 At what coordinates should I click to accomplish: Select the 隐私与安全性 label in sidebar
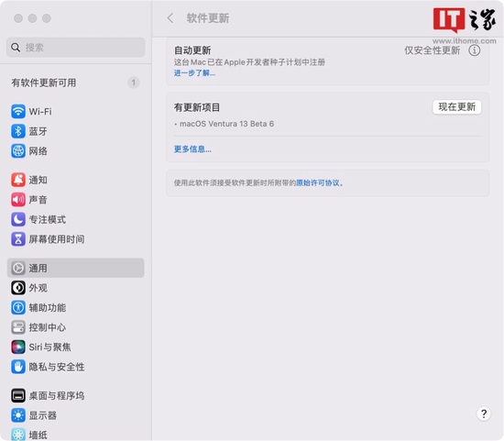click(x=57, y=367)
